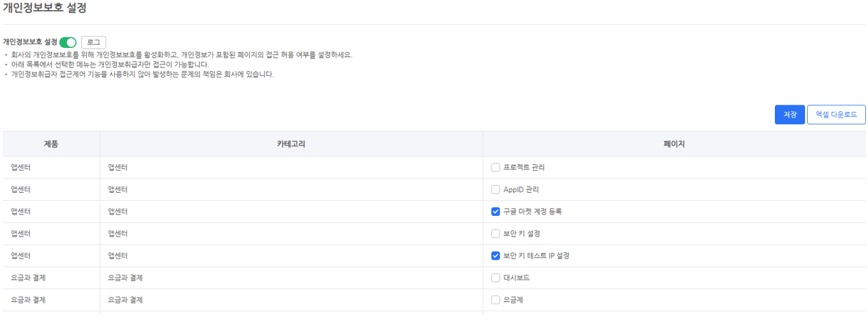868x324 pixels.
Task: Click the description line starting with 회사의 개인정보보호
Action: coord(182,55)
